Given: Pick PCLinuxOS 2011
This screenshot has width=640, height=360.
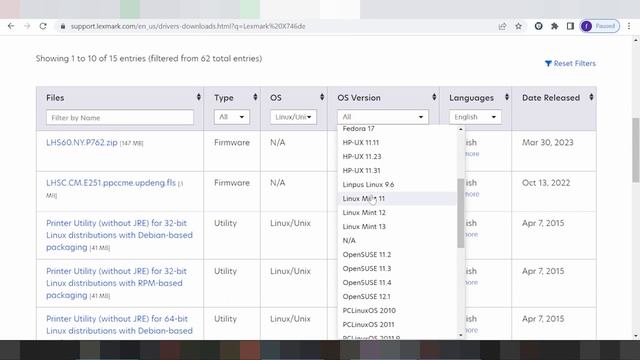Looking at the screenshot, I should (397, 324).
